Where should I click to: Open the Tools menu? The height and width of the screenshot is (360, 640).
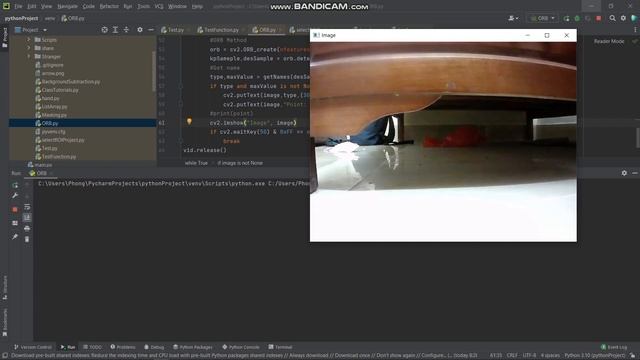click(x=143, y=7)
